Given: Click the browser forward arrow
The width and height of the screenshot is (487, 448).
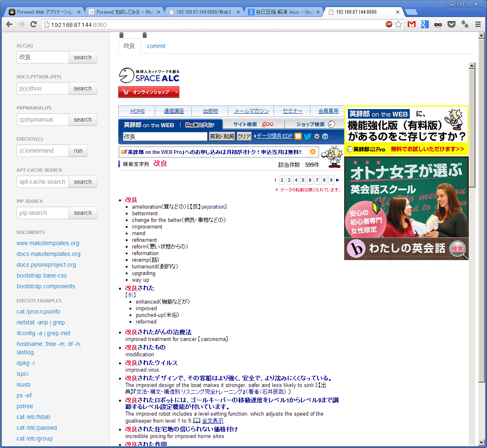Looking at the screenshot, I should 21,24.
